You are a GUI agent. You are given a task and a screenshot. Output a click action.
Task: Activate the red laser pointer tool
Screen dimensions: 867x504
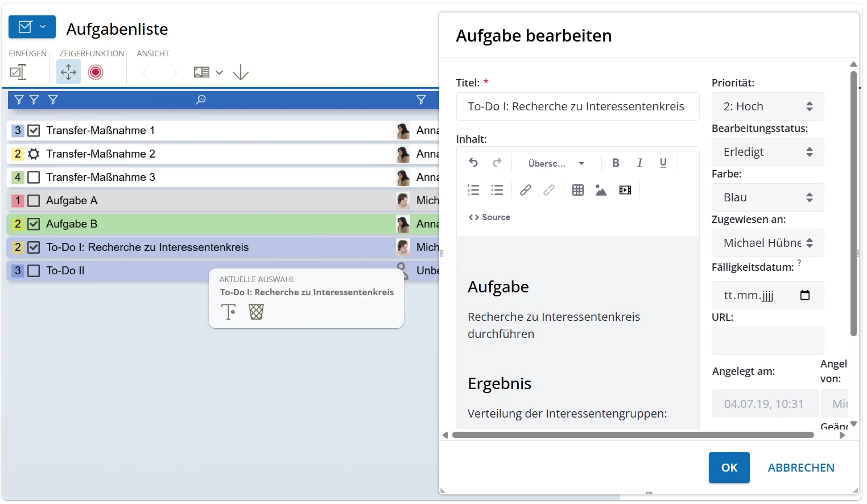pos(96,72)
